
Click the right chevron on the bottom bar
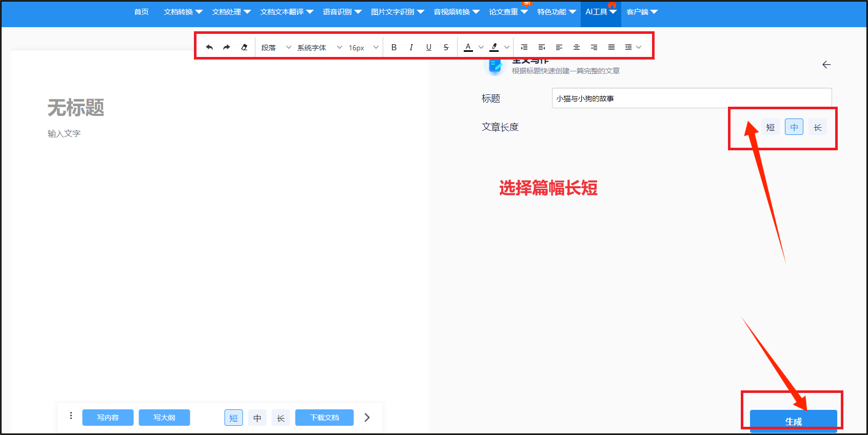point(367,418)
